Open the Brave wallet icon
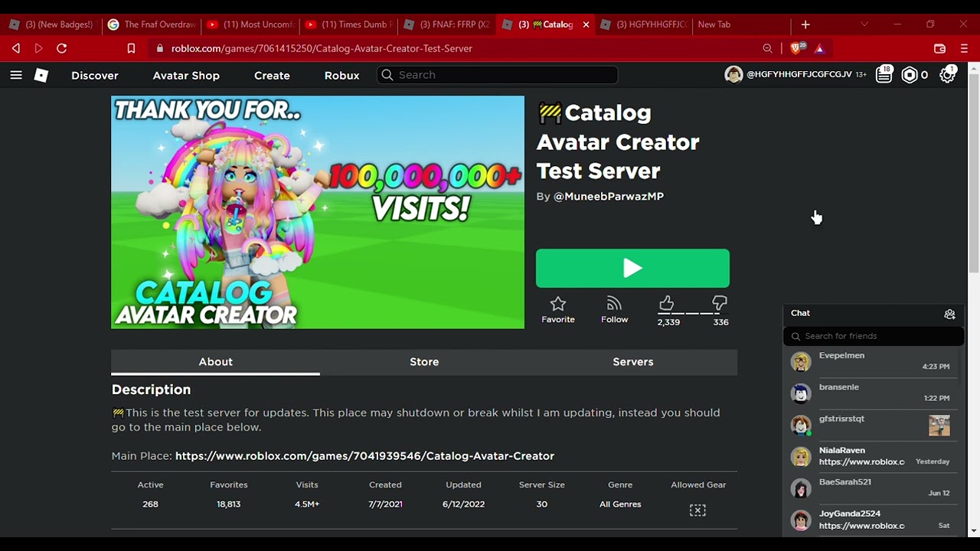Image resolution: width=980 pixels, height=551 pixels. (939, 48)
